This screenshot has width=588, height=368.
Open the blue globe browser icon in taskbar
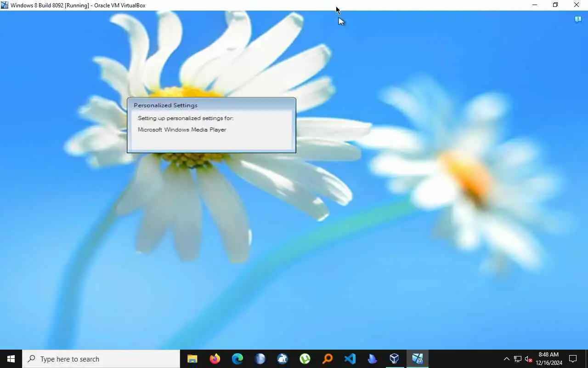260,359
